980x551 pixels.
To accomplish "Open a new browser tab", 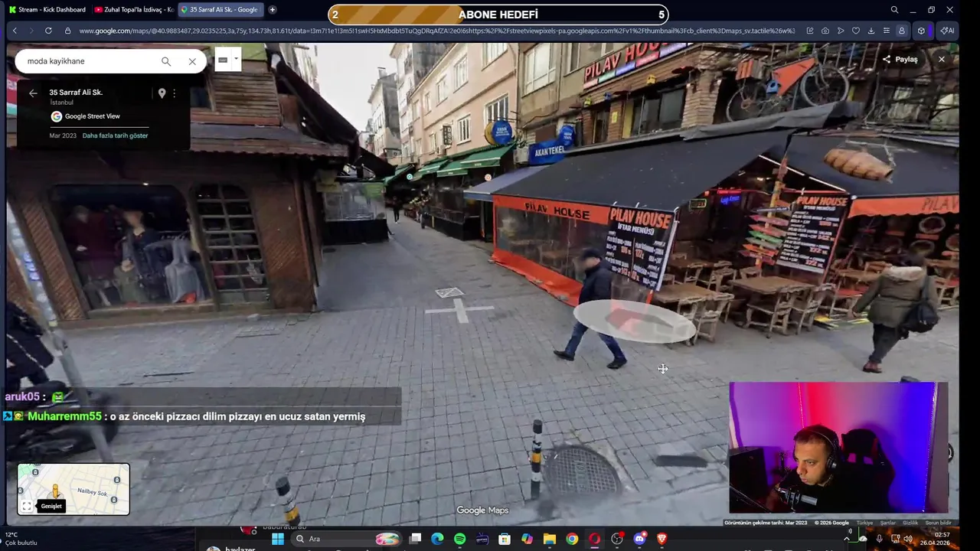I will [x=272, y=9].
